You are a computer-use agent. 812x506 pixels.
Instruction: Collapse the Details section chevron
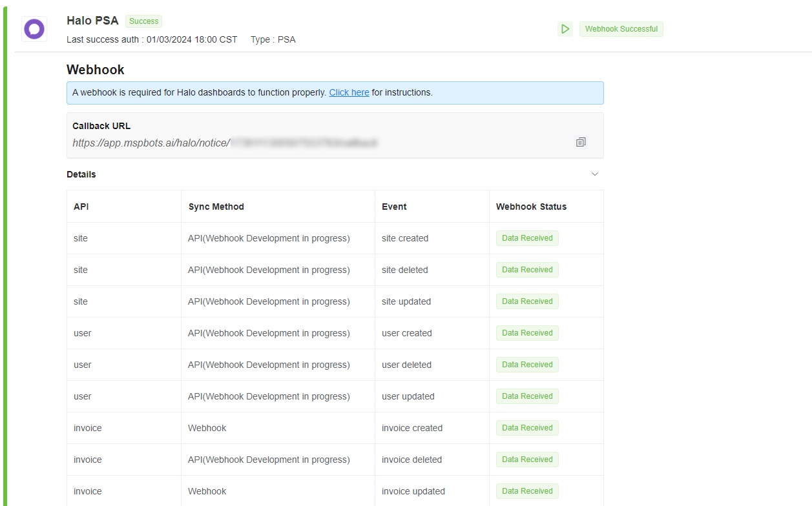tap(595, 174)
